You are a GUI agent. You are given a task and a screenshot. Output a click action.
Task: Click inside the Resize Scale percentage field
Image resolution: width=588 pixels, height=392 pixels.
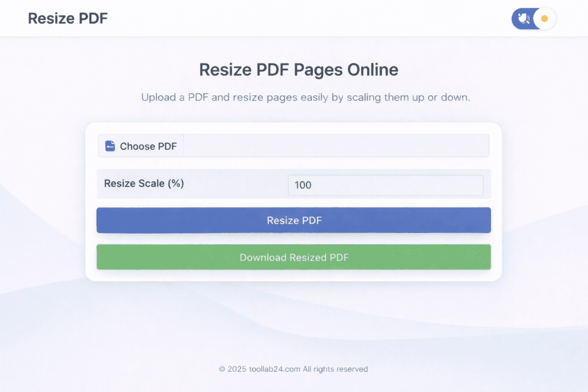click(x=385, y=185)
